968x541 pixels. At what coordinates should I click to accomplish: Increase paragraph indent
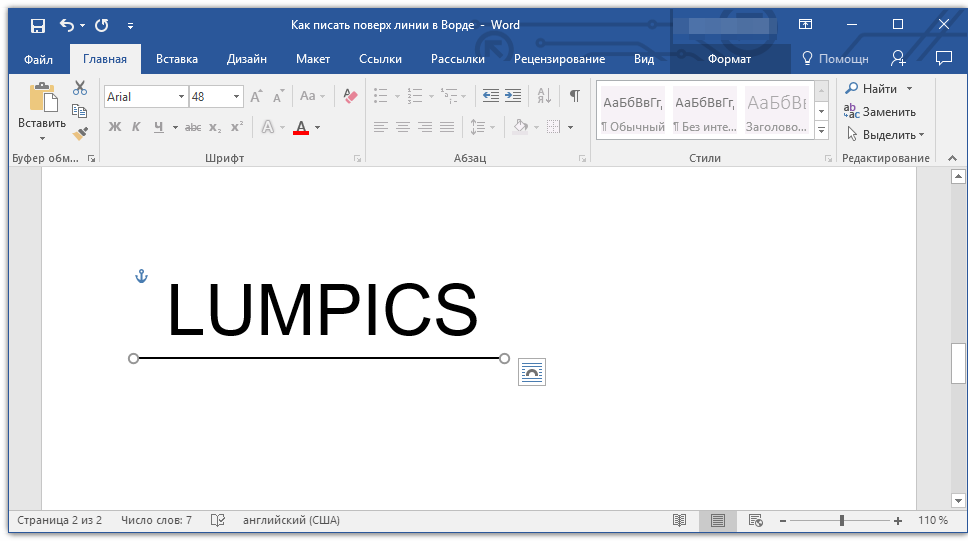point(513,96)
